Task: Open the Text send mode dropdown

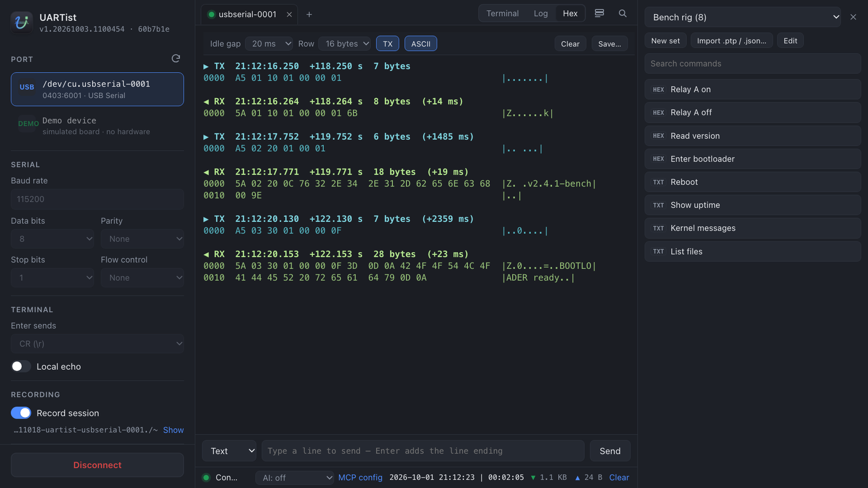Action: point(229,451)
